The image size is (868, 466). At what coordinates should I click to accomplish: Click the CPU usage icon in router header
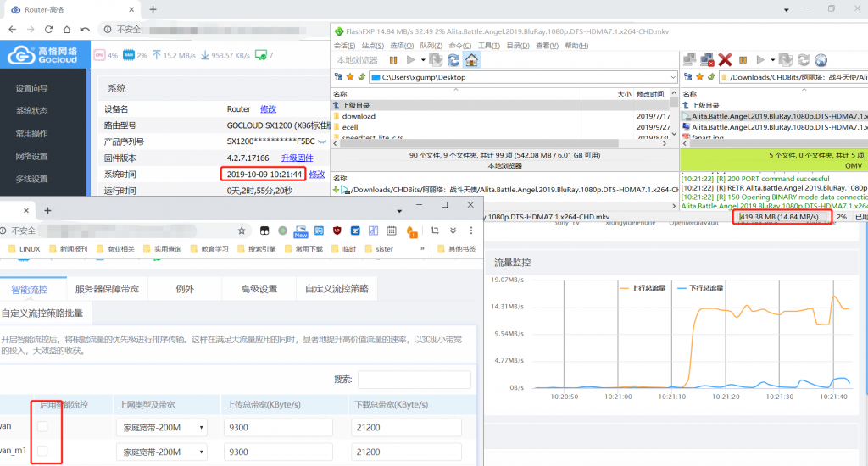click(100, 55)
